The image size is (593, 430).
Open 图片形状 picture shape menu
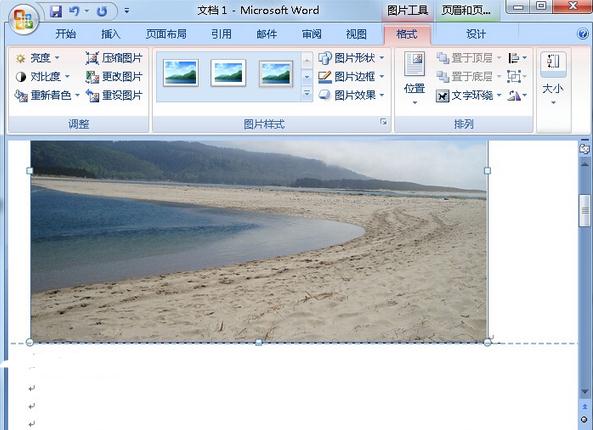pos(351,58)
